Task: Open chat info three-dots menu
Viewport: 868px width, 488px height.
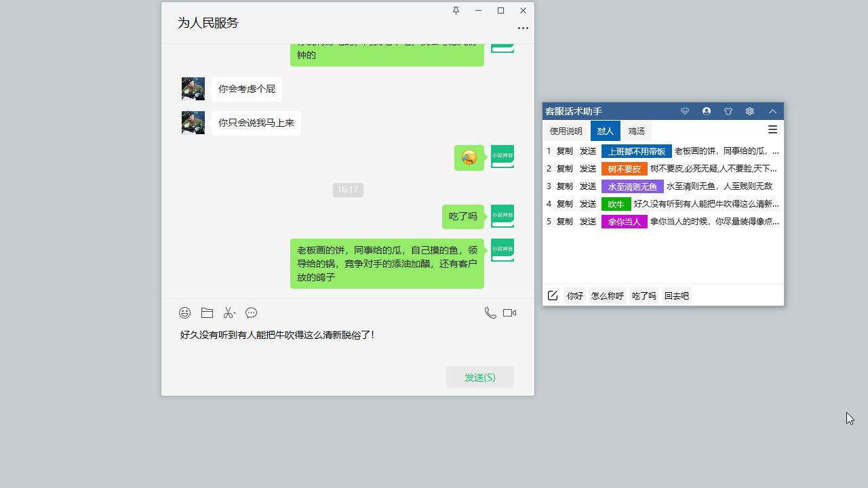Action: coord(523,28)
